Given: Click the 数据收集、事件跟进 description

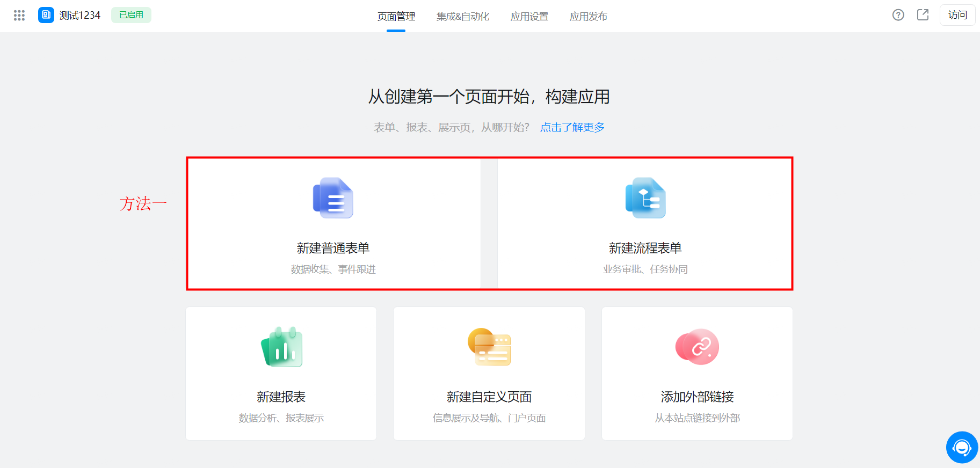Looking at the screenshot, I should [333, 269].
